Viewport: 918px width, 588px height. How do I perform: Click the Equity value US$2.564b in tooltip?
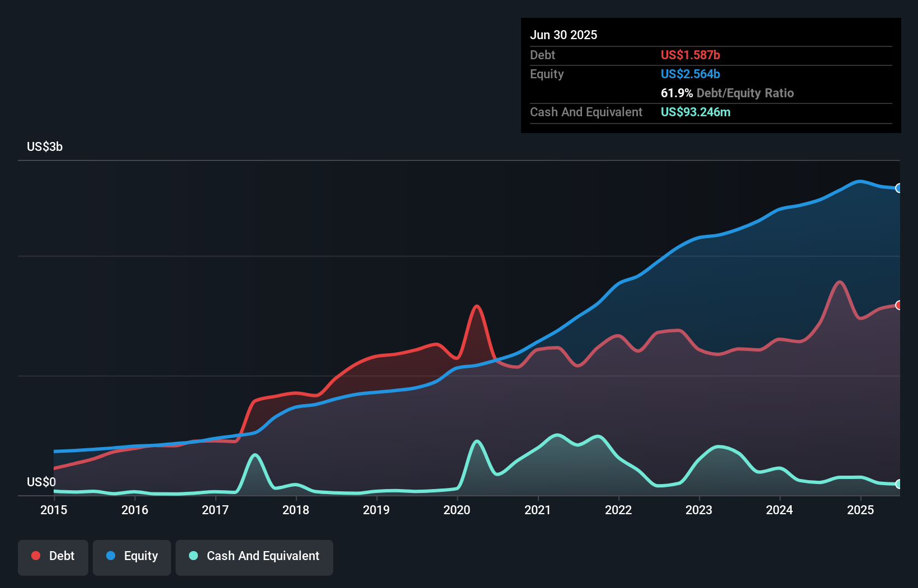pos(690,74)
